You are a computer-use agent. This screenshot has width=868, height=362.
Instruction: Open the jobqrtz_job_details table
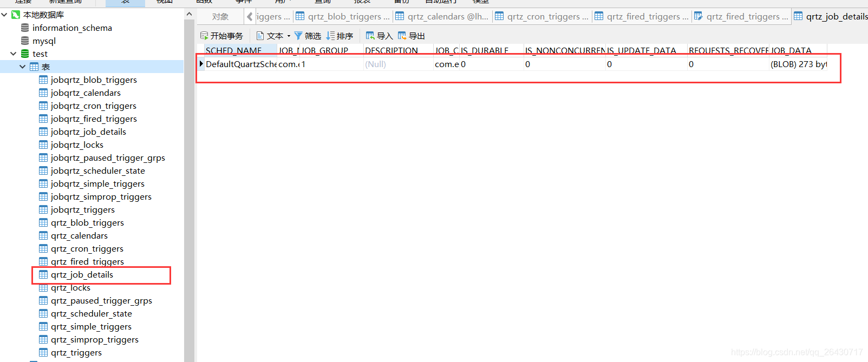click(x=88, y=131)
